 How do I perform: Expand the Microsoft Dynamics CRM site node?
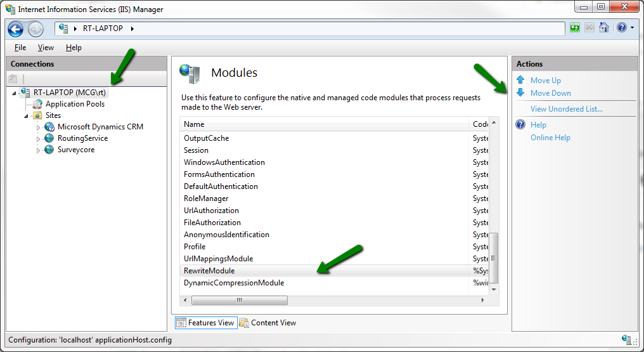click(x=38, y=127)
